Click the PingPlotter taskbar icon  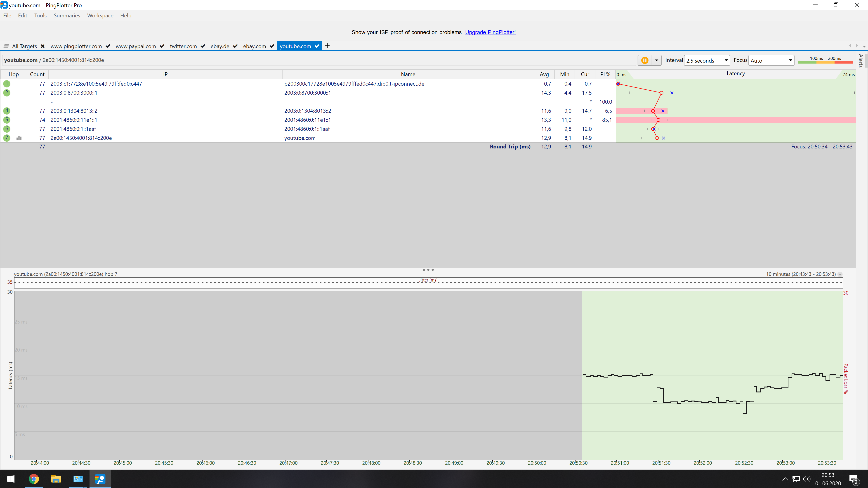tap(100, 479)
